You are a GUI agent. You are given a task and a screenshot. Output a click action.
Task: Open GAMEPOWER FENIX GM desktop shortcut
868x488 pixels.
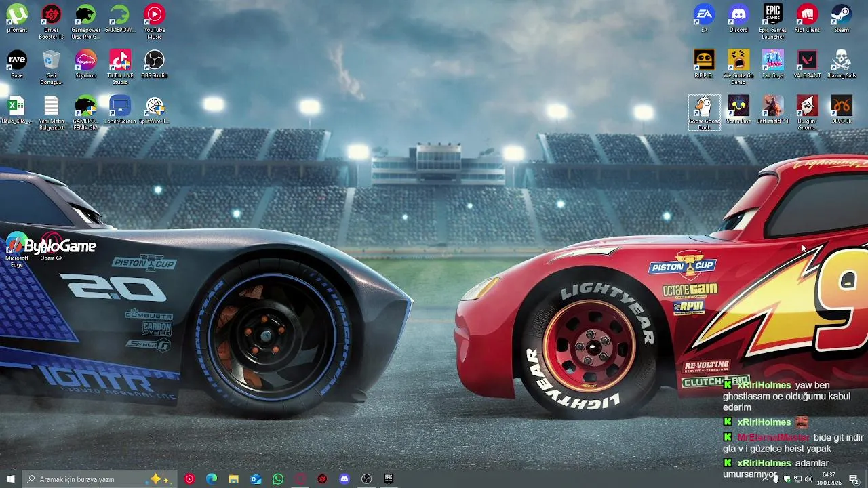86,113
